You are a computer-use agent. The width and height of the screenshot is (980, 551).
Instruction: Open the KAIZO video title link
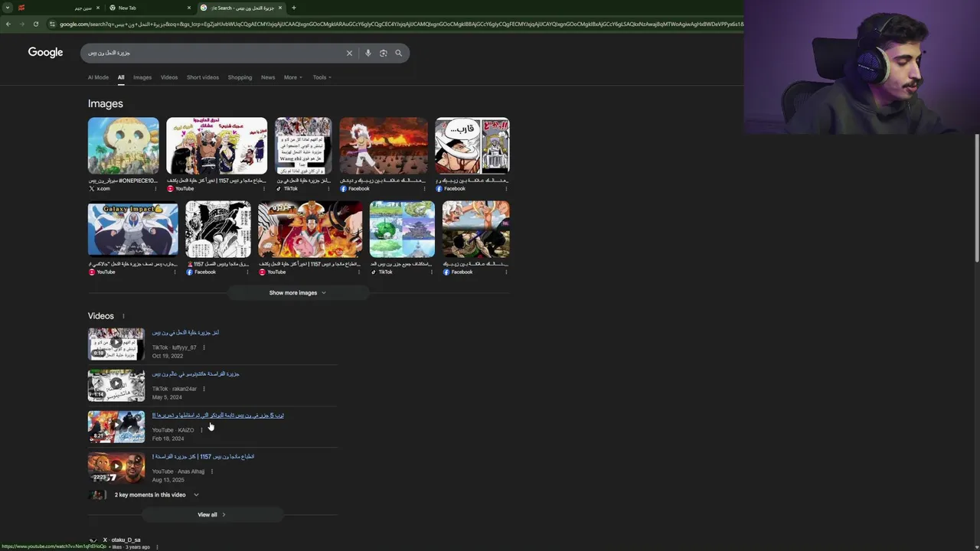click(218, 416)
